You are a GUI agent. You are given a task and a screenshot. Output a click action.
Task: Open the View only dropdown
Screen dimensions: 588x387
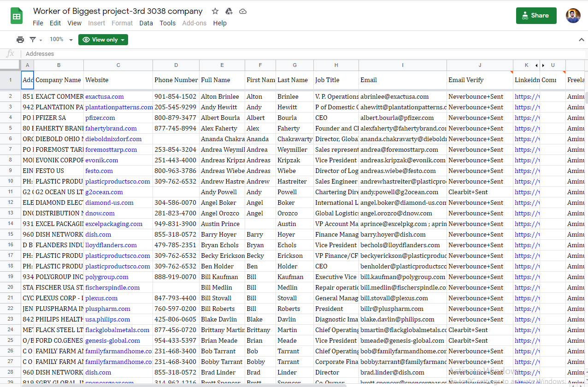click(x=103, y=40)
